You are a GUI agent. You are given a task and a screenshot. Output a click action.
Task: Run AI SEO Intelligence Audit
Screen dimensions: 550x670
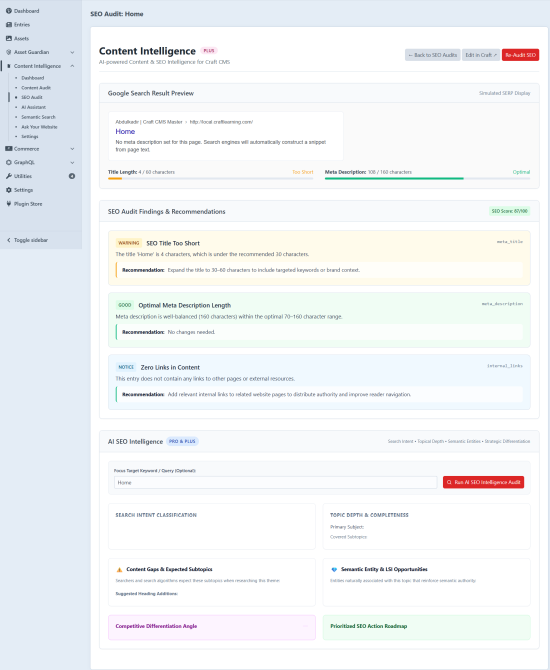483,482
